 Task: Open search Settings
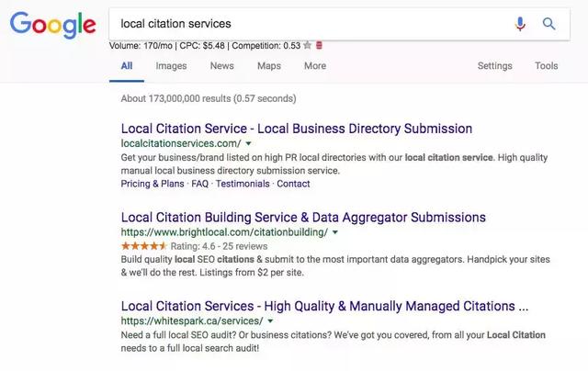495,66
